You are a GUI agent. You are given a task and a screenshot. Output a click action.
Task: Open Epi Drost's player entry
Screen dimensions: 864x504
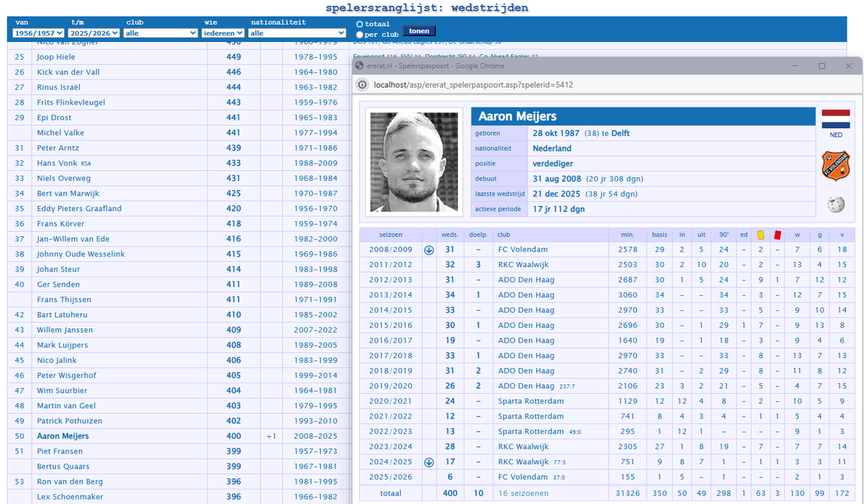(x=55, y=117)
